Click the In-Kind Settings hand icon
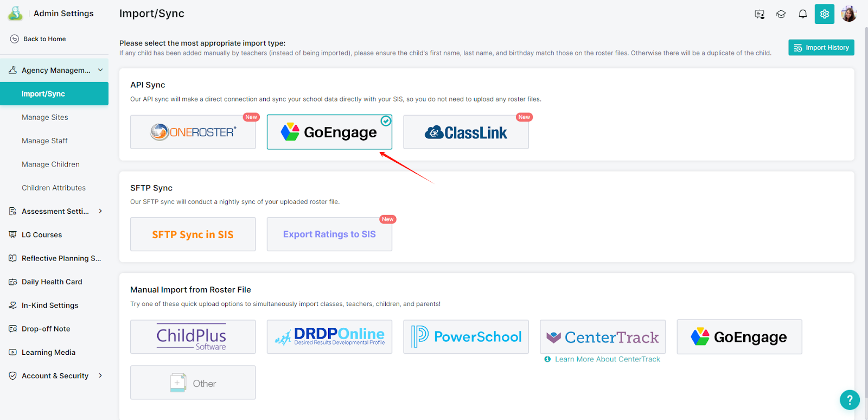Viewport: 868px width, 420px height. [x=12, y=305]
